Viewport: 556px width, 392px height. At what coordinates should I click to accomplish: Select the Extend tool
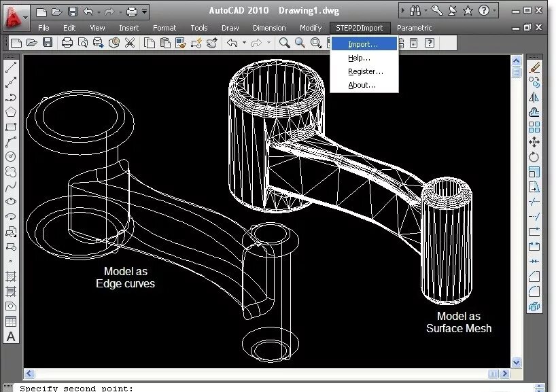[534, 216]
